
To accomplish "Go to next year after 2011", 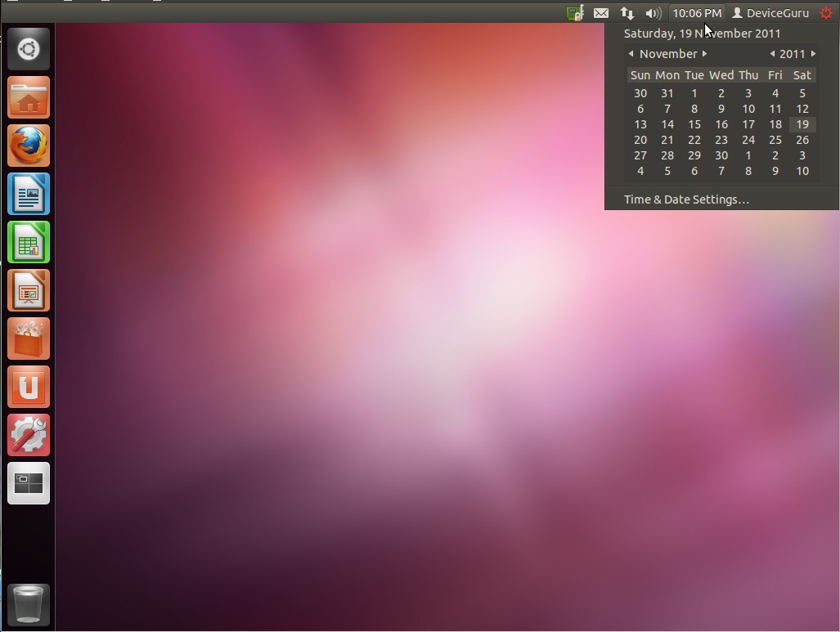I will pos(813,54).
